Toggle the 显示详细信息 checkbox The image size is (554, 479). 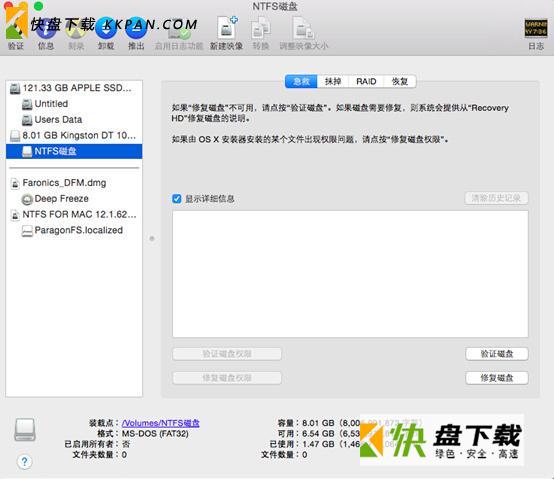tap(177, 199)
